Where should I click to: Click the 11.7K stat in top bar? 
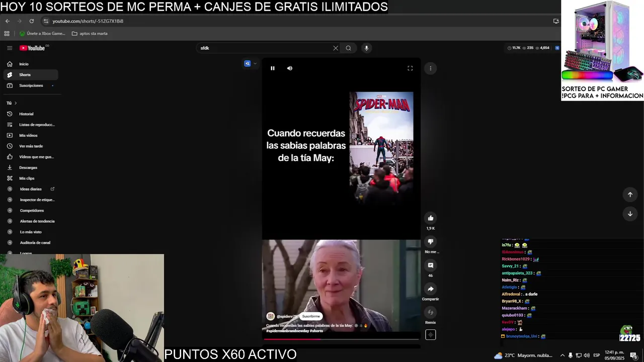(x=515, y=48)
